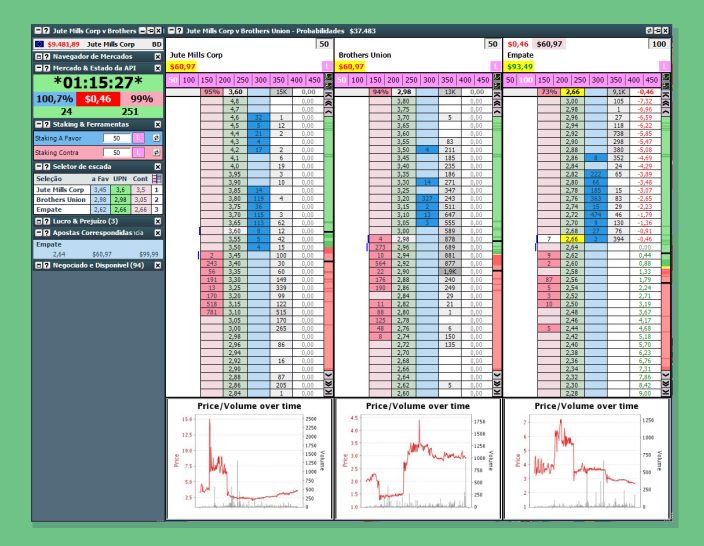Open help for Mercado & Estado da API
The image size is (704, 546).
tap(46, 68)
